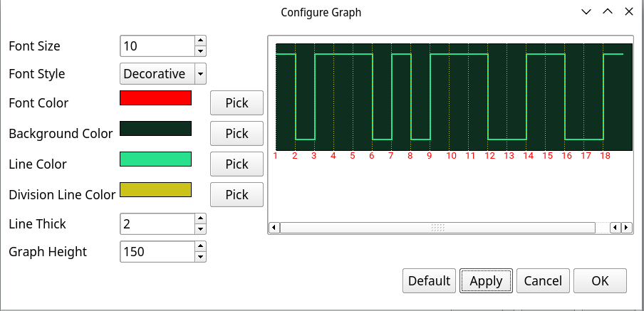644x311 pixels.
Task: Click the waveform graph preview
Action: pos(454,97)
